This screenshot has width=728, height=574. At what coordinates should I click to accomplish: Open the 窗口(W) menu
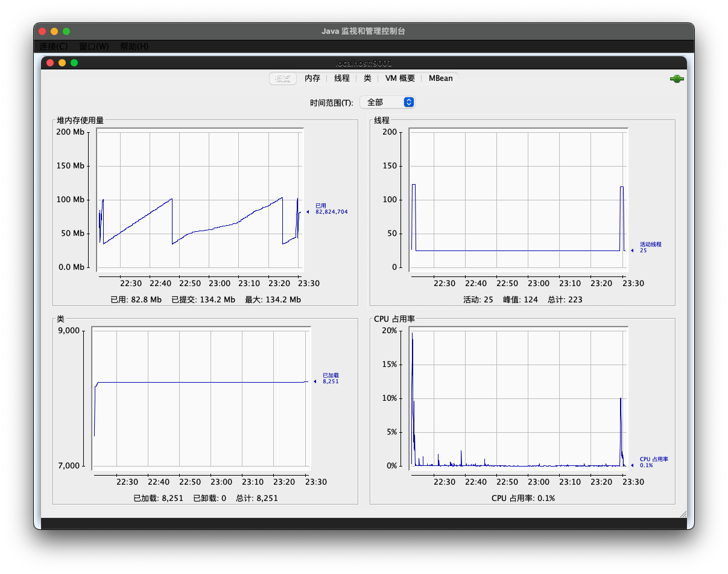pyautogui.click(x=94, y=46)
